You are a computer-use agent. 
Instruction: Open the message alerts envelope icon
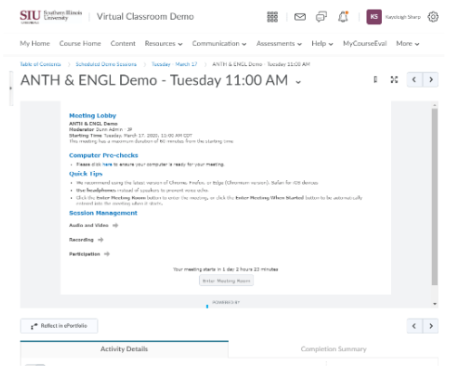[300, 17]
